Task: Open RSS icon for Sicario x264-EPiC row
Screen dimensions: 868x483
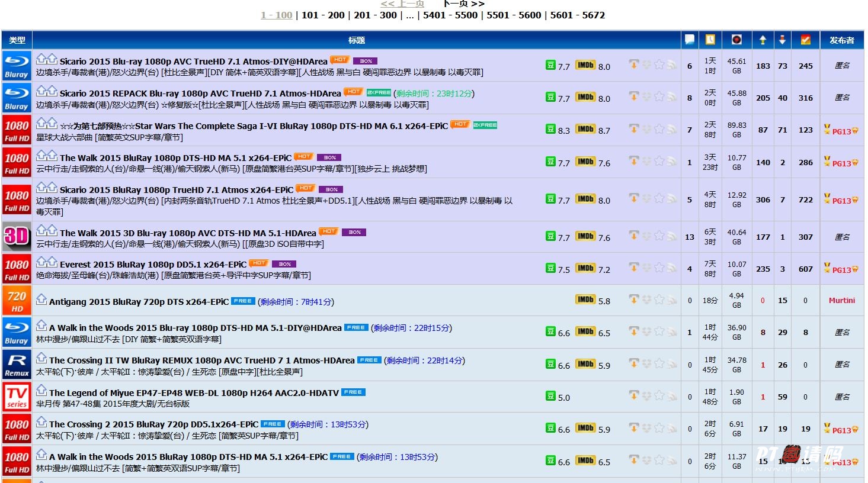Action: 671,199
